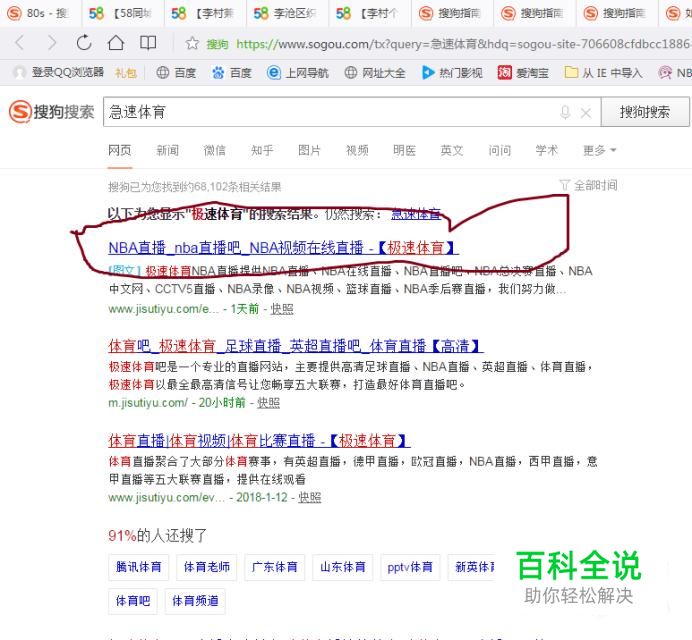Expand the 更多 categories dropdown
Image resolution: width=692 pixels, height=640 pixels.
(x=599, y=151)
